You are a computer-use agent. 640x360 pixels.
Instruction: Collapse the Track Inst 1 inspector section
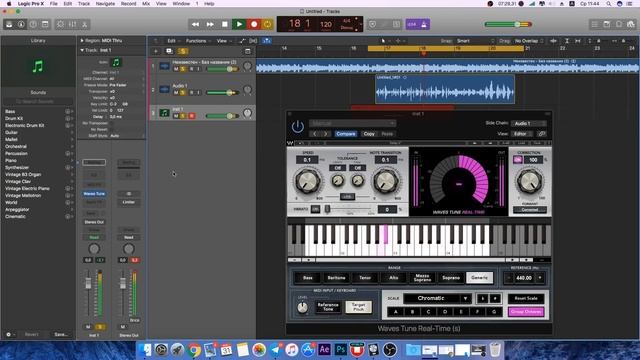point(82,50)
